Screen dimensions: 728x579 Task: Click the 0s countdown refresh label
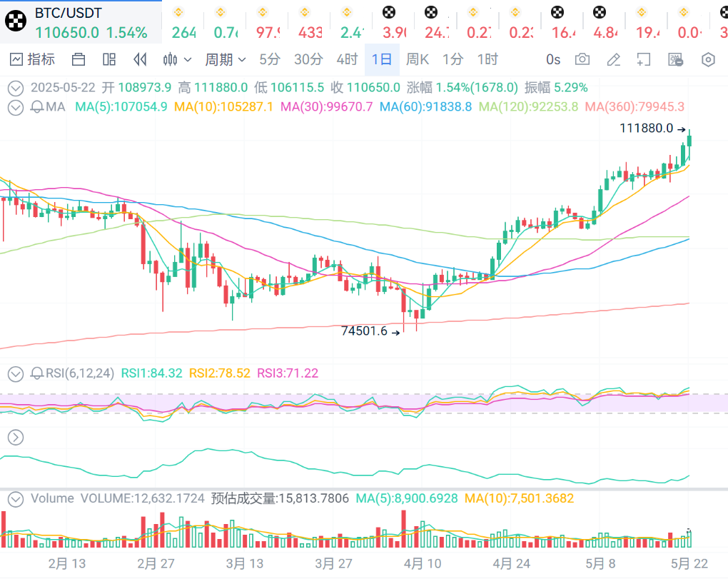tap(553, 59)
